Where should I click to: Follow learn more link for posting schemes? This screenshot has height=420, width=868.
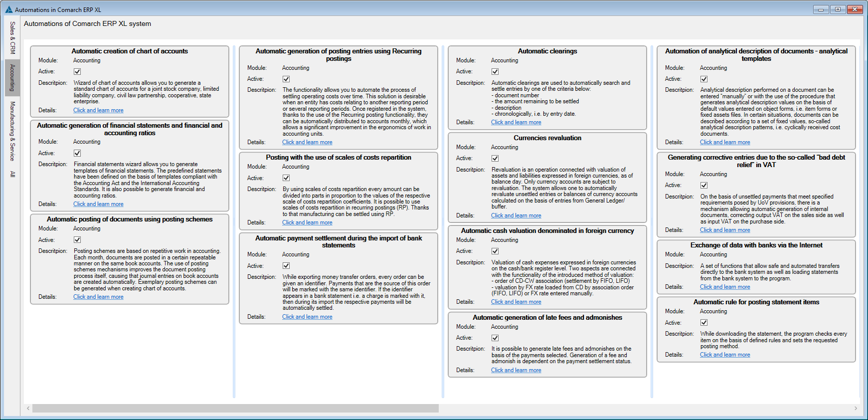pyautogui.click(x=98, y=297)
